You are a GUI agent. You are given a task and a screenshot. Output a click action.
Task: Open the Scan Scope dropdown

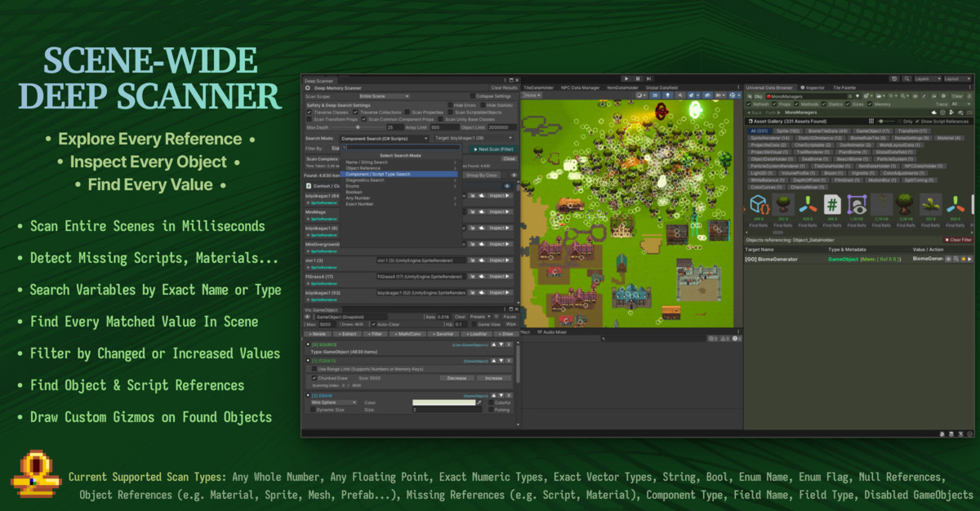click(385, 96)
